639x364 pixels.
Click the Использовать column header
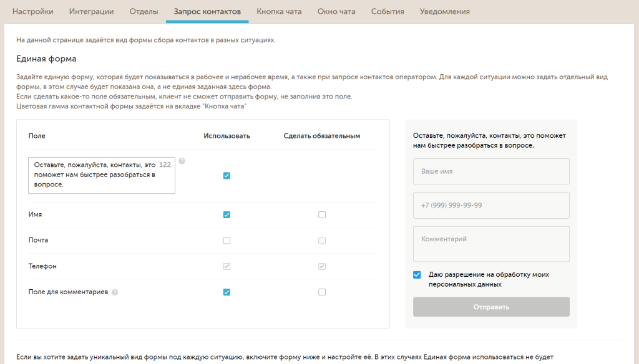pyautogui.click(x=227, y=136)
